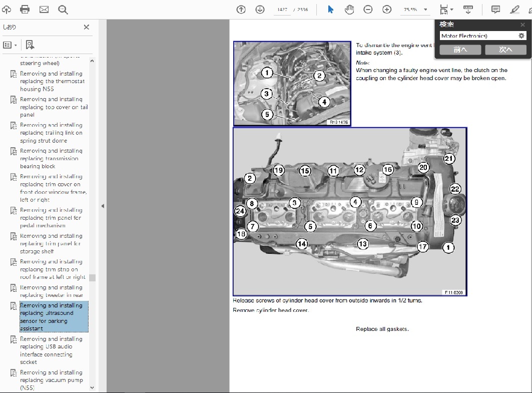Select the arrow selection tool
Screen dimensions: 532x393
(330, 10)
